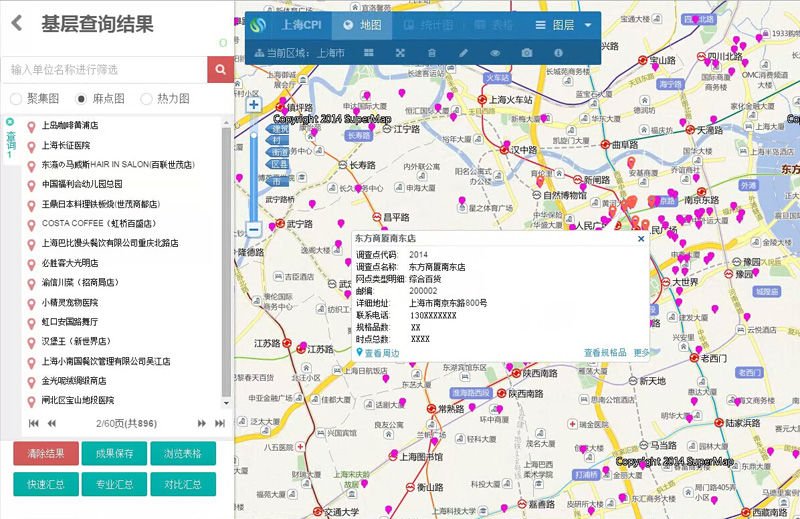Switch to the 统计图 tab
The width and height of the screenshot is (800, 519).
(428, 25)
